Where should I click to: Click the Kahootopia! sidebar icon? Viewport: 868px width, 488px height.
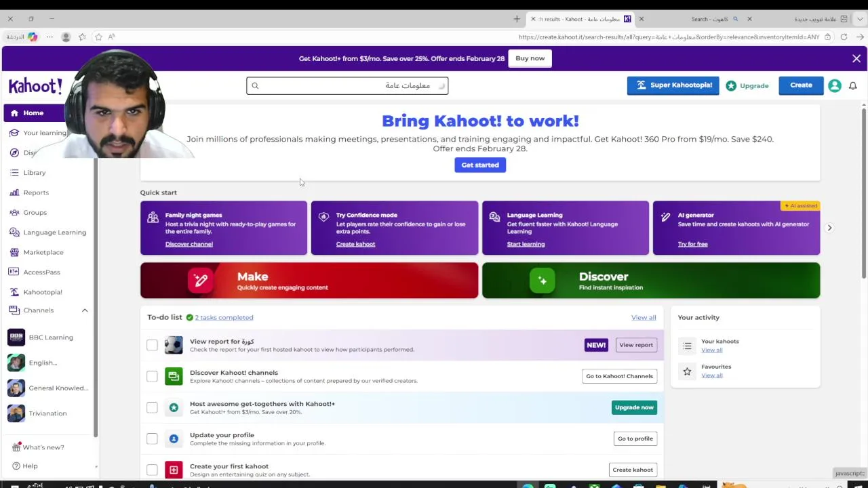click(14, 292)
